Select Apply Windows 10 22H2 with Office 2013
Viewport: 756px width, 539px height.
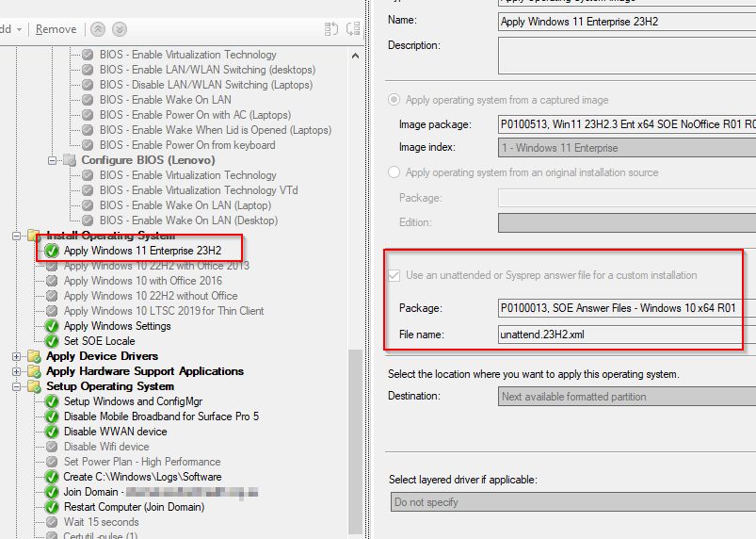pos(156,266)
